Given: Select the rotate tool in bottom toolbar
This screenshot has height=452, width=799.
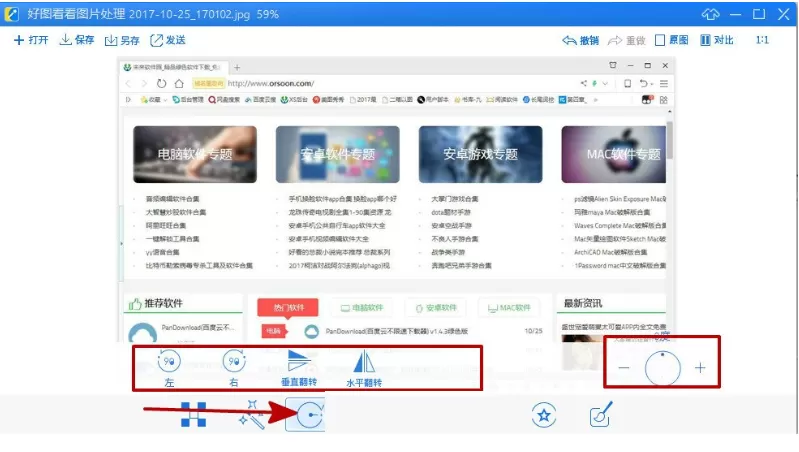Looking at the screenshot, I should [305, 415].
